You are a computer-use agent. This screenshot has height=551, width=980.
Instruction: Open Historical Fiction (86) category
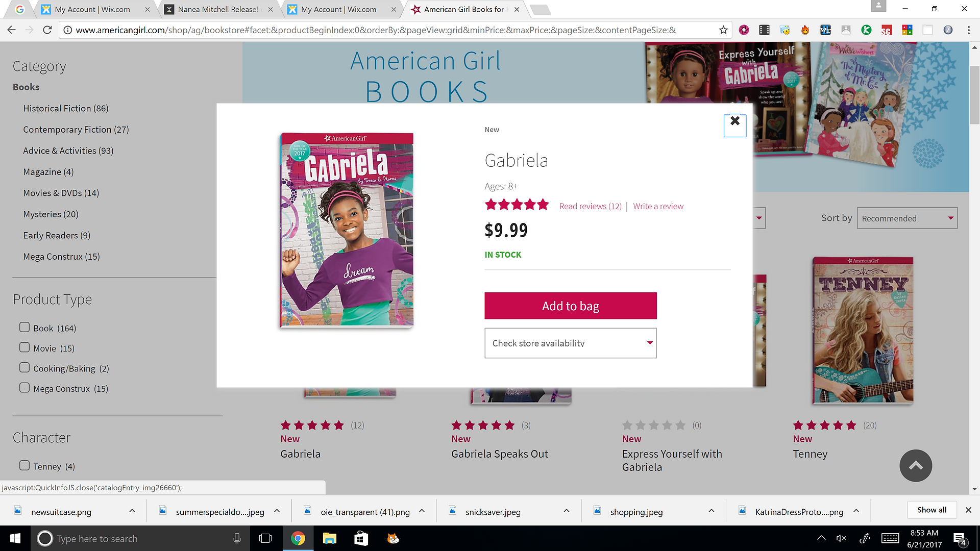[66, 108]
